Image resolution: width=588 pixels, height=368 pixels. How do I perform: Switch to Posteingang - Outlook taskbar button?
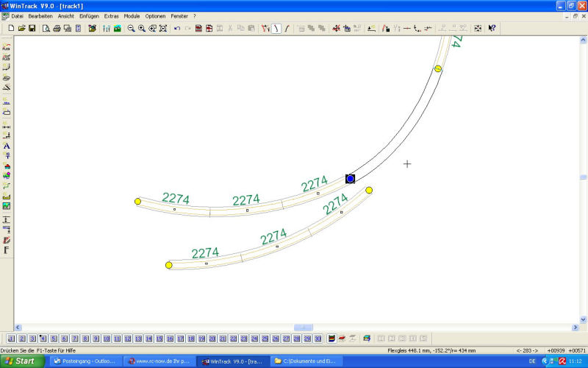pos(85,361)
